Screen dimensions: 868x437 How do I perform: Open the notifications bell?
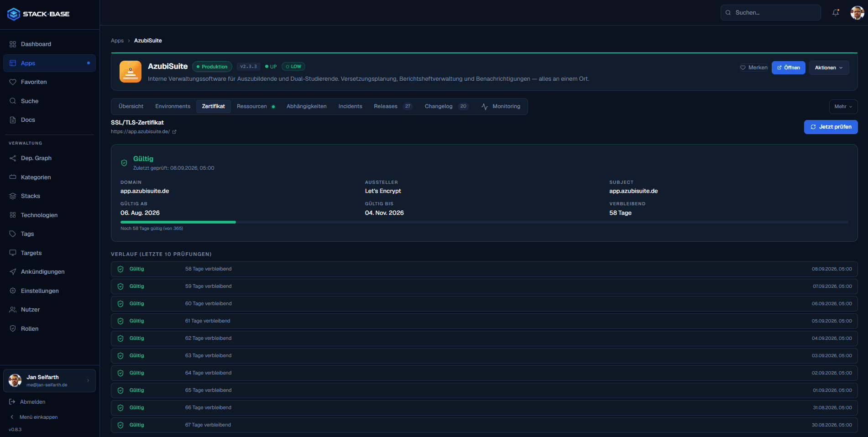click(x=836, y=13)
